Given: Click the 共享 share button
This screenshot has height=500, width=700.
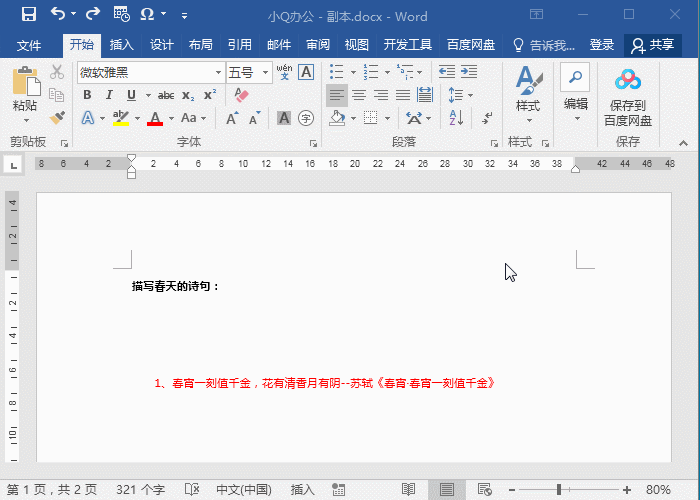Looking at the screenshot, I should click(x=652, y=45).
